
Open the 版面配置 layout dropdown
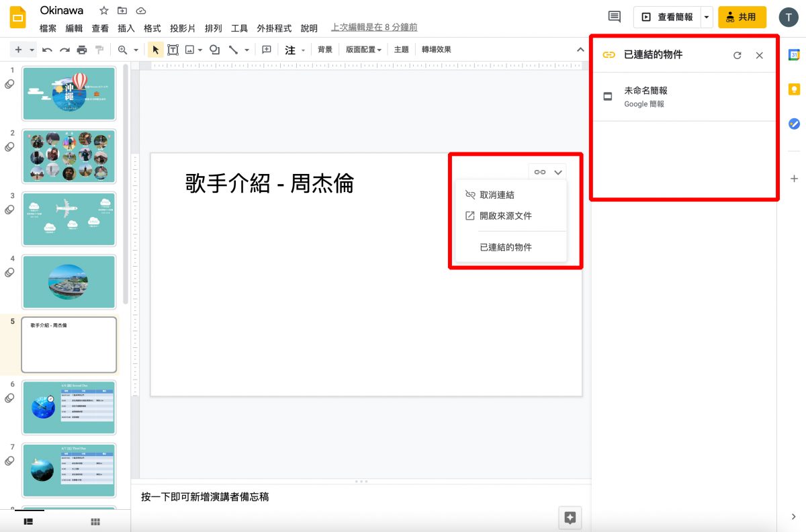click(x=363, y=50)
